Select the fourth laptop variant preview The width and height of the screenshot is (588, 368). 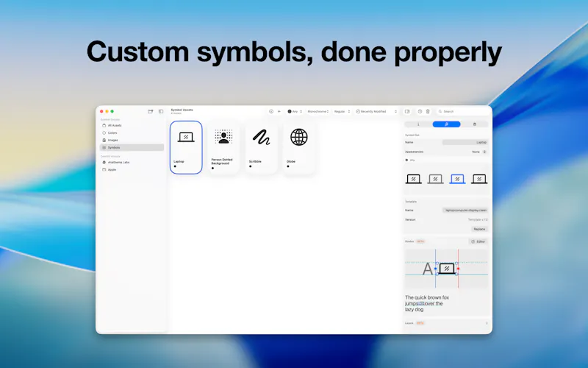point(479,179)
